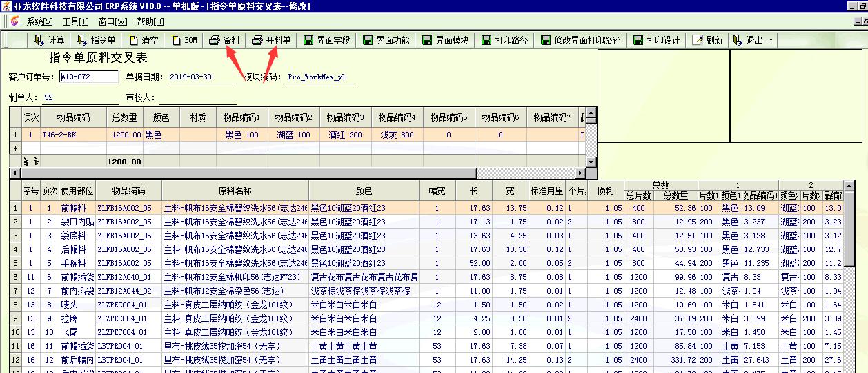Click the 损耗 column header
The height and width of the screenshot is (373, 868).
(x=605, y=191)
